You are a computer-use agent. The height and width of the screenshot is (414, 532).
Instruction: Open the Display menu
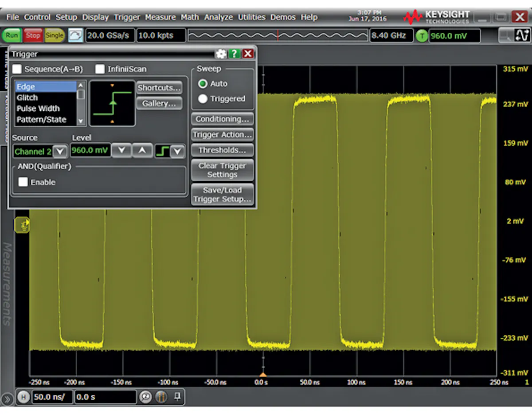(x=95, y=17)
